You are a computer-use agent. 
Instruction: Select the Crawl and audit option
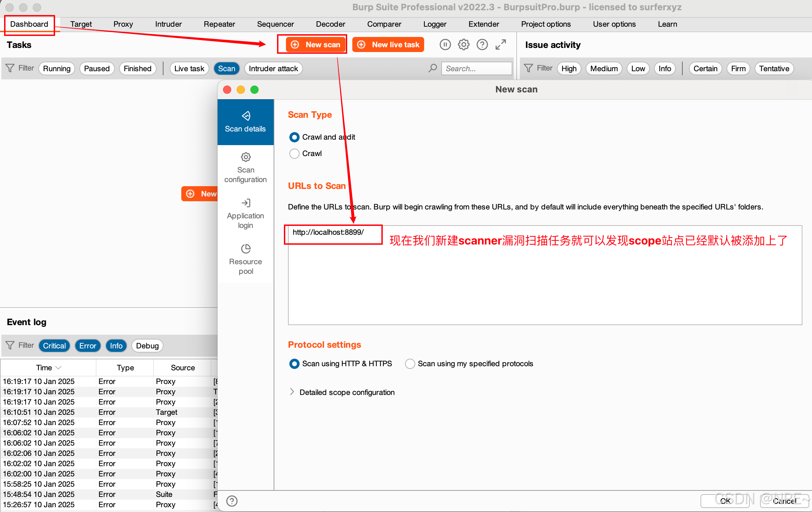coord(294,137)
